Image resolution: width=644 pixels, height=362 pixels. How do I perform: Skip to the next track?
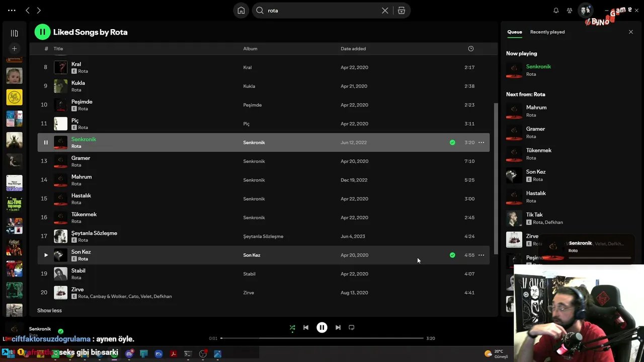tap(338, 328)
